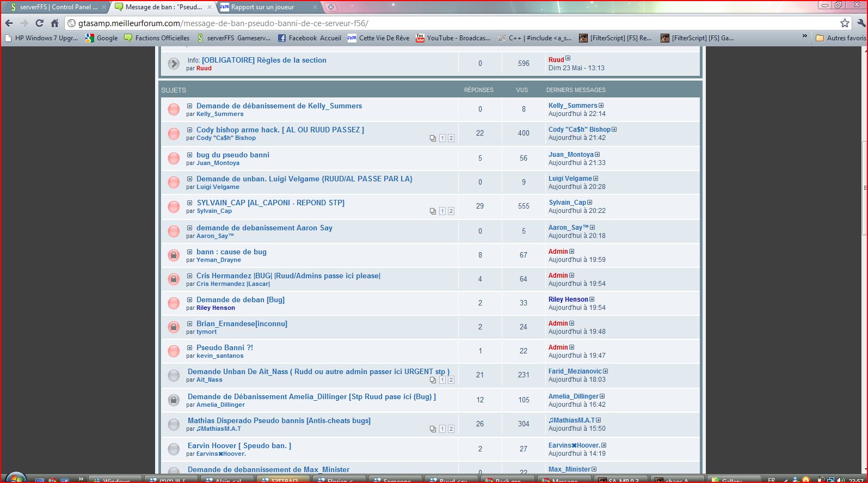
Task: View last post icon next to Riley Henson
Action: [x=592, y=299]
